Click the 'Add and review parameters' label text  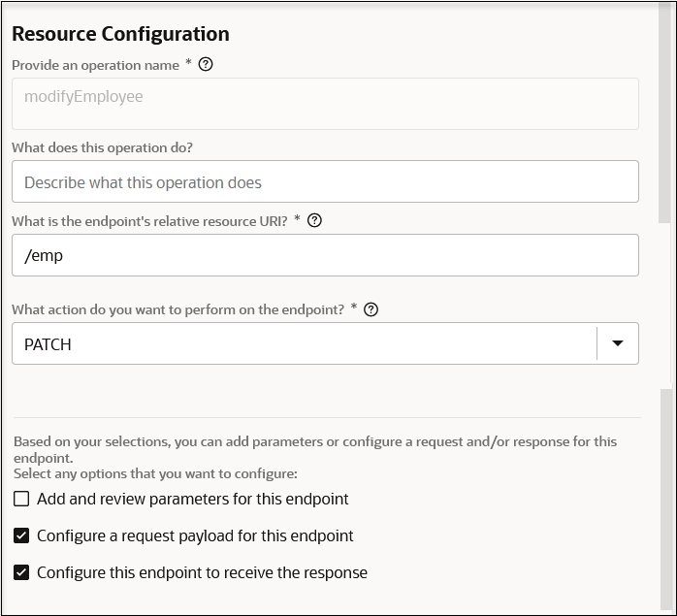[192, 500]
